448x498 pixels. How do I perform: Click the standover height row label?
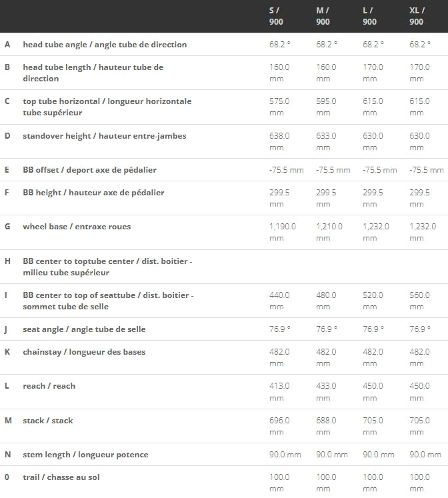point(104,136)
